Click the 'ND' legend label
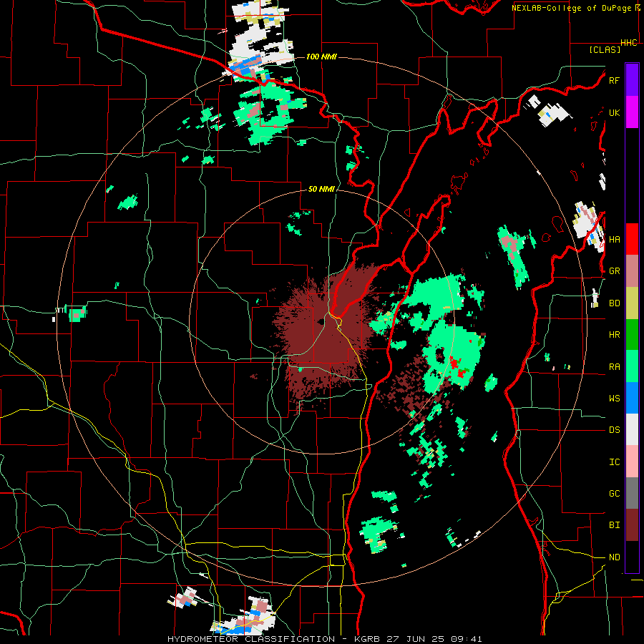This screenshot has width=644, height=644. (x=614, y=557)
